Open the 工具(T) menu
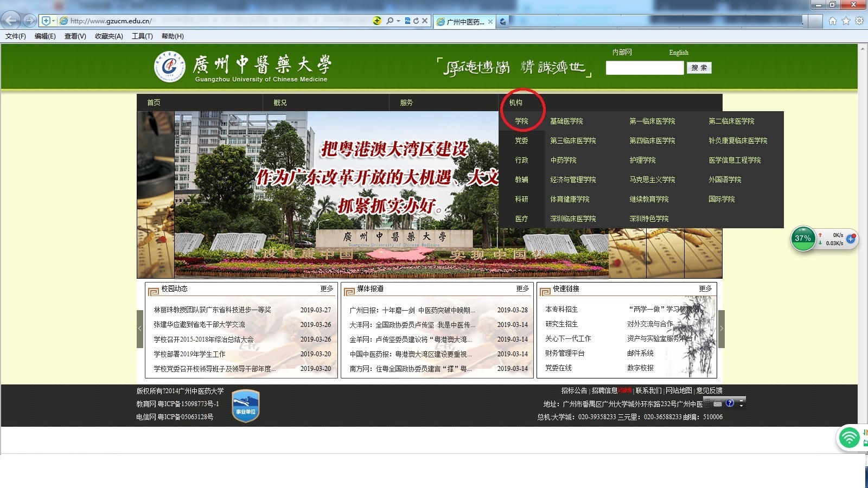 pos(142,36)
